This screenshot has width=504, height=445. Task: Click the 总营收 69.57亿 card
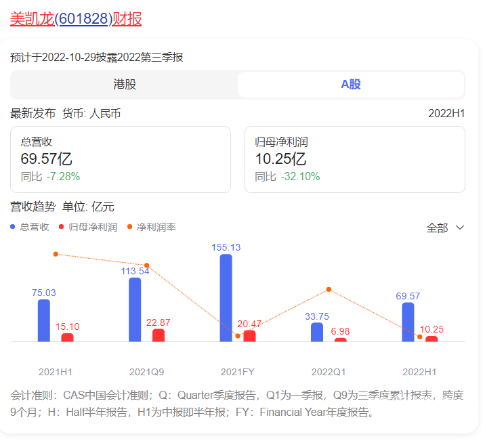tap(121, 159)
